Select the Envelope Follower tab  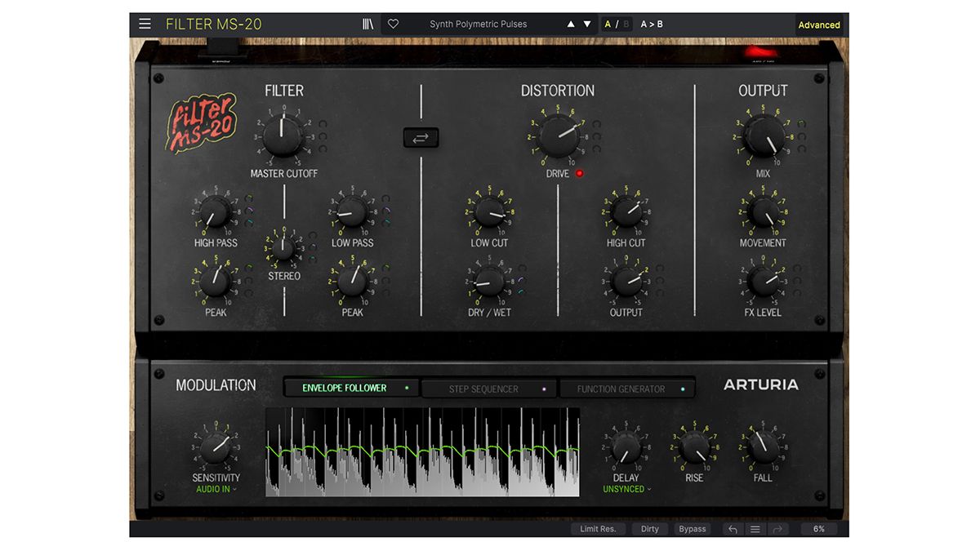(352, 388)
